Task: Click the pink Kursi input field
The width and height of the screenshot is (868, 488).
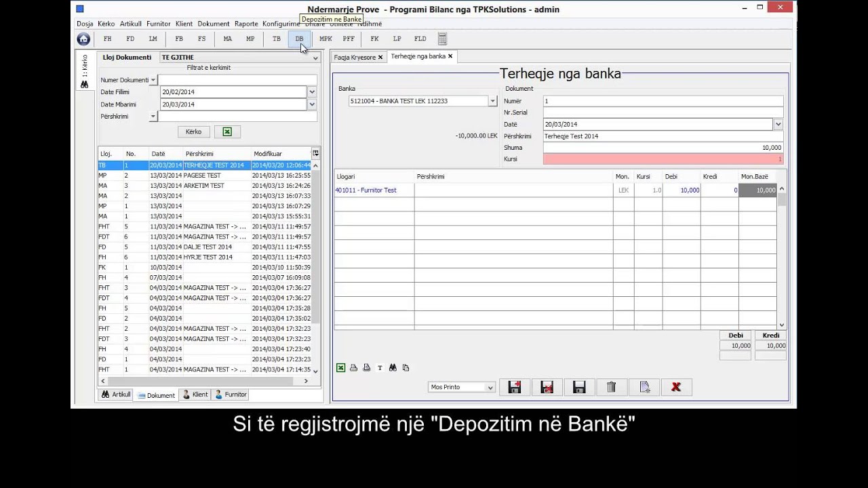Action: 663,159
